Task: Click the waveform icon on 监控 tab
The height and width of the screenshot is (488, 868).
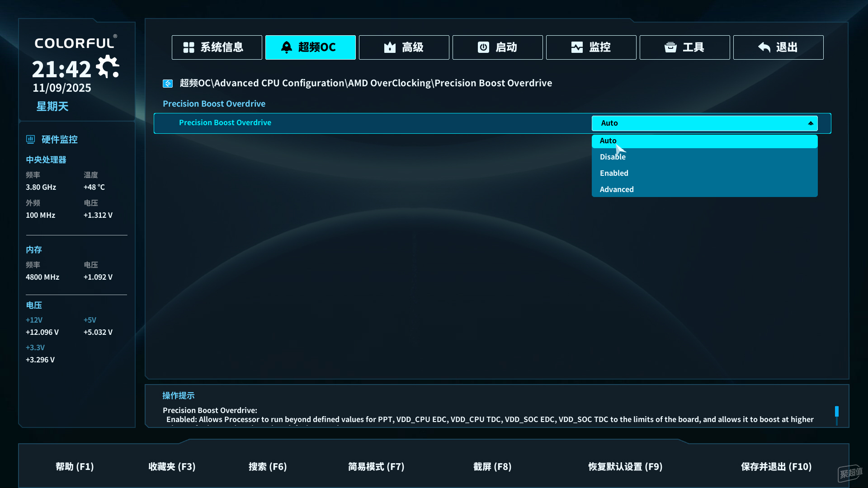Action: click(577, 47)
